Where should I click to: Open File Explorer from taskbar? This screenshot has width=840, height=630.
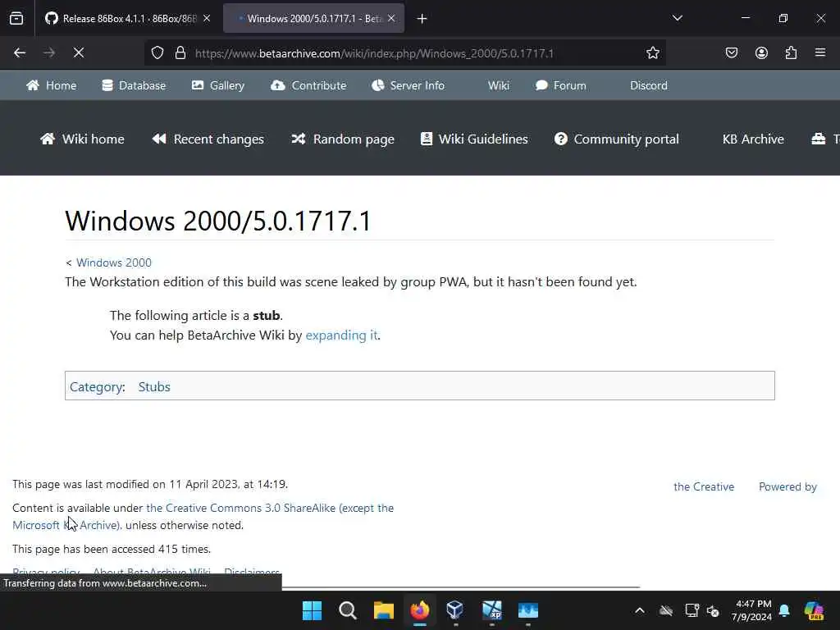(384, 610)
